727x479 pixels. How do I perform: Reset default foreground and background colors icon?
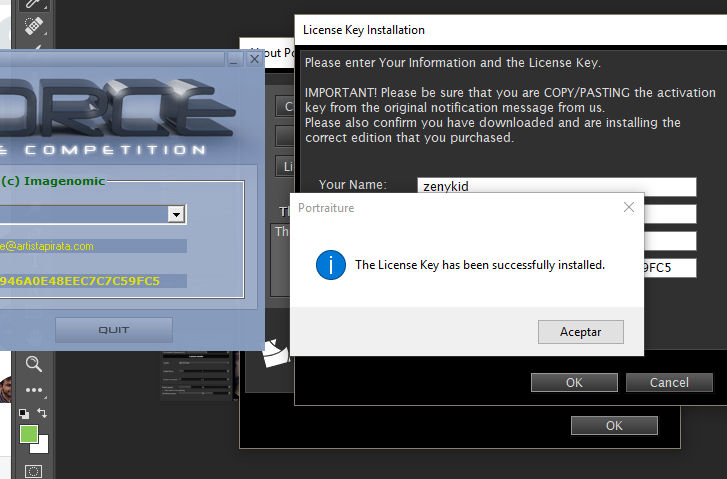(x=24, y=413)
